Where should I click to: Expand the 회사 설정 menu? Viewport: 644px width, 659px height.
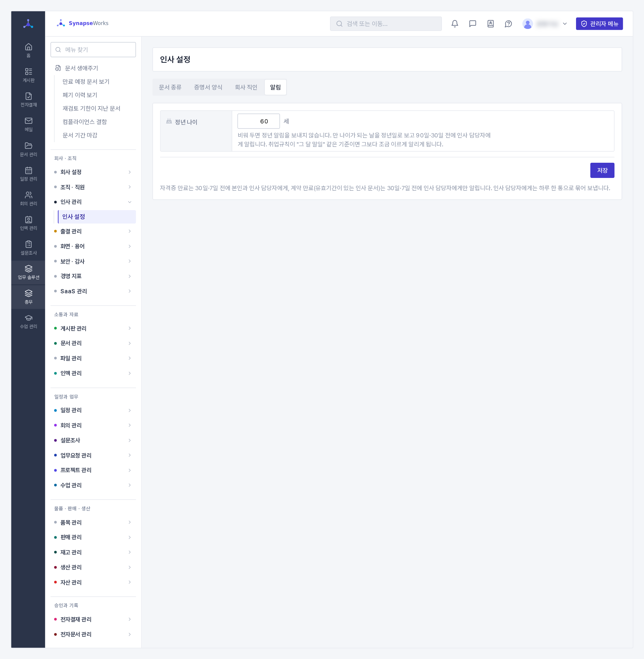[x=93, y=172]
